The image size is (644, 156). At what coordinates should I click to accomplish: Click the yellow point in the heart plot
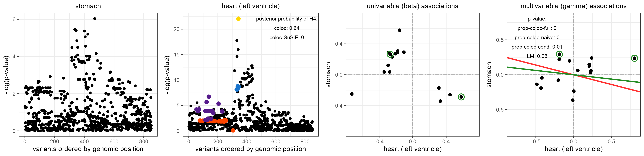coord(238,19)
